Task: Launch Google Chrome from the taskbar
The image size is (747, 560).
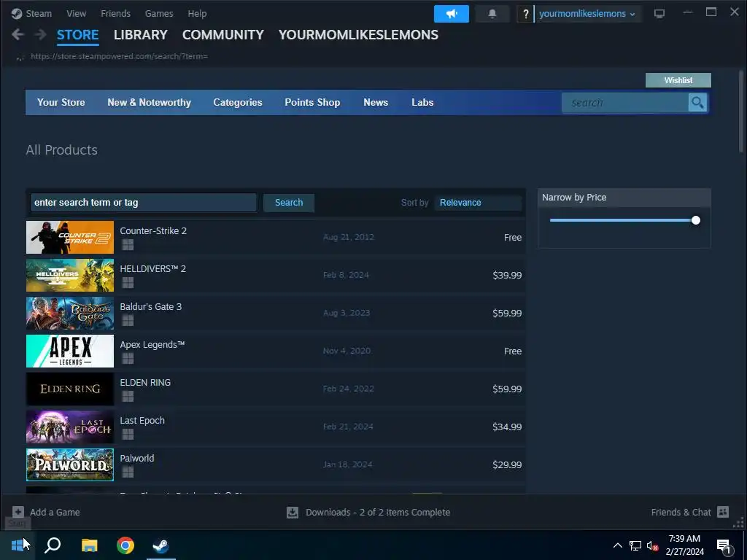Action: pos(125,545)
